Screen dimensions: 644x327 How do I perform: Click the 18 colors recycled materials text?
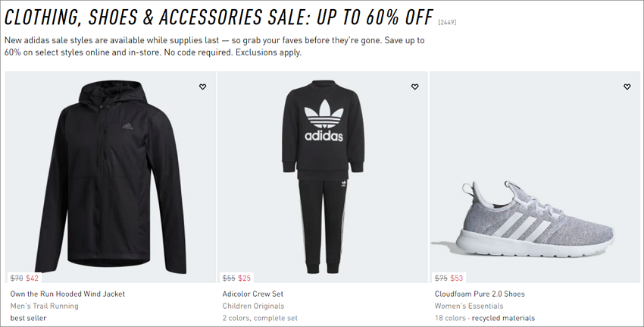pyautogui.click(x=485, y=318)
